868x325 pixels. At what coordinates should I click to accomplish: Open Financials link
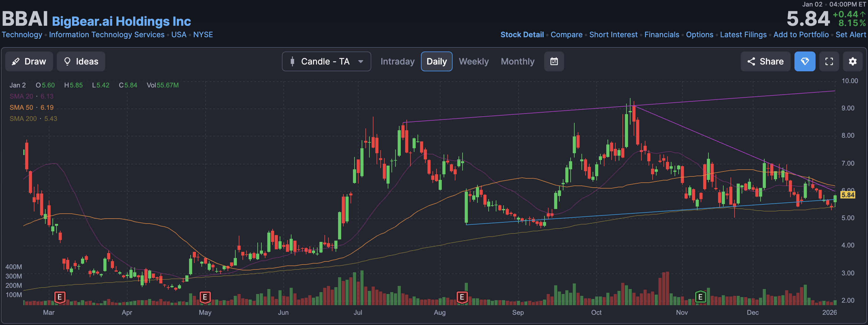coord(662,35)
